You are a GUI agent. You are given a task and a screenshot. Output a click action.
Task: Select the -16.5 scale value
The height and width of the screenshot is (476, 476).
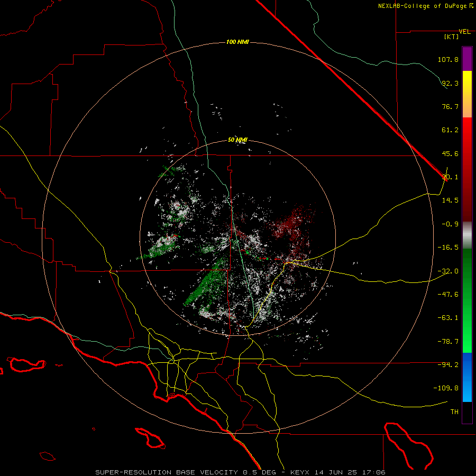tap(448, 248)
